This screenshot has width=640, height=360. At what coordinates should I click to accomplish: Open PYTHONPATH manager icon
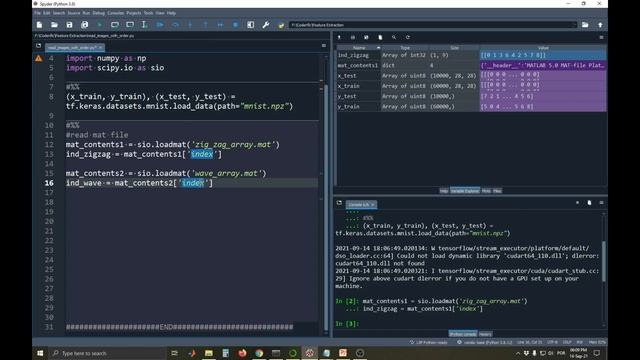(281, 25)
